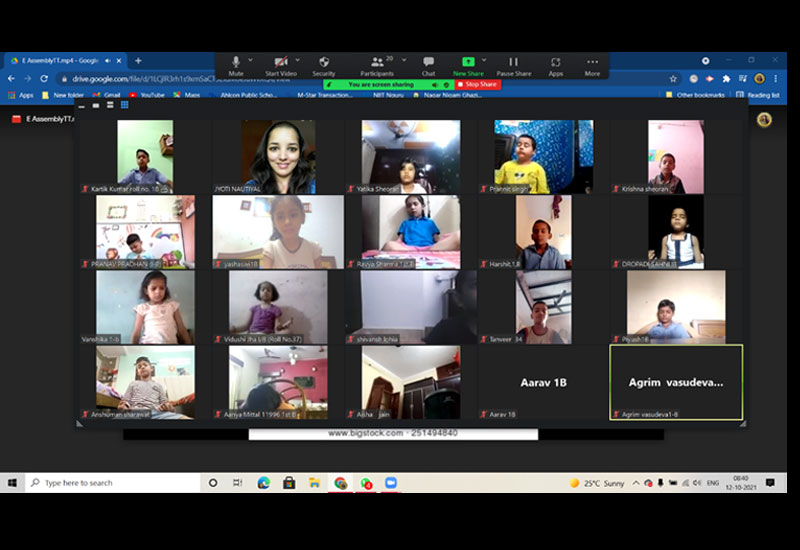This screenshot has height=550, width=800.
Task: Open the Reading list
Action: (x=758, y=95)
